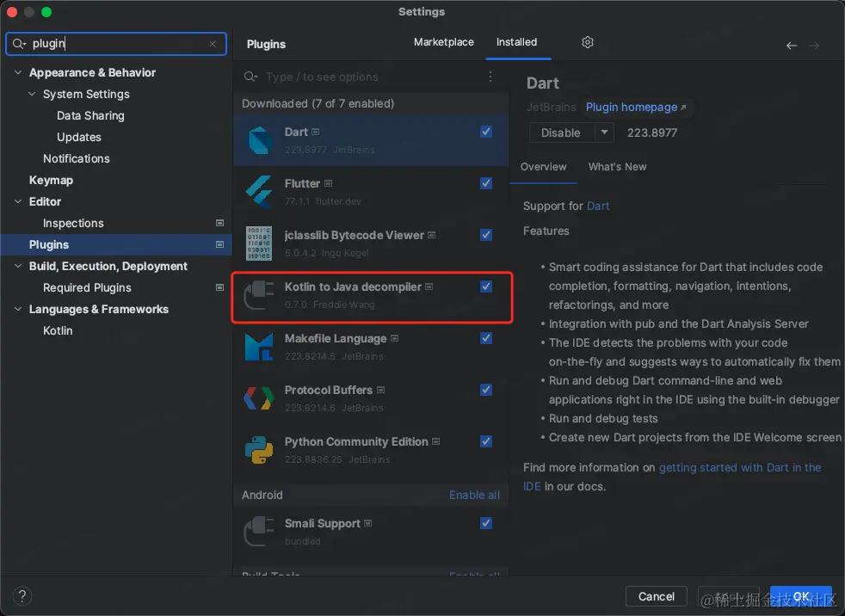845x616 pixels.
Task: Click the Flutter plugin logo icon
Action: [259, 192]
